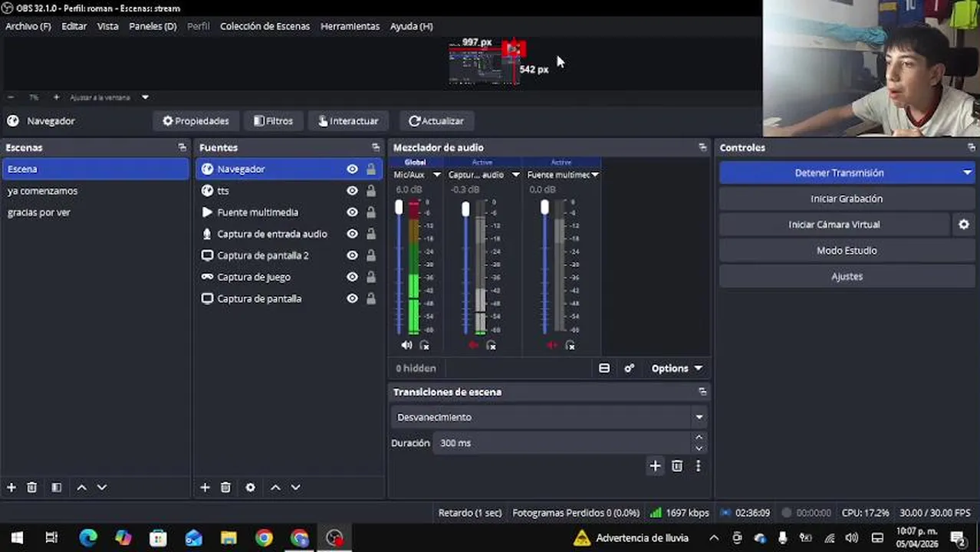Open advanced audio properties gears icon
The image size is (980, 552).
(x=630, y=369)
